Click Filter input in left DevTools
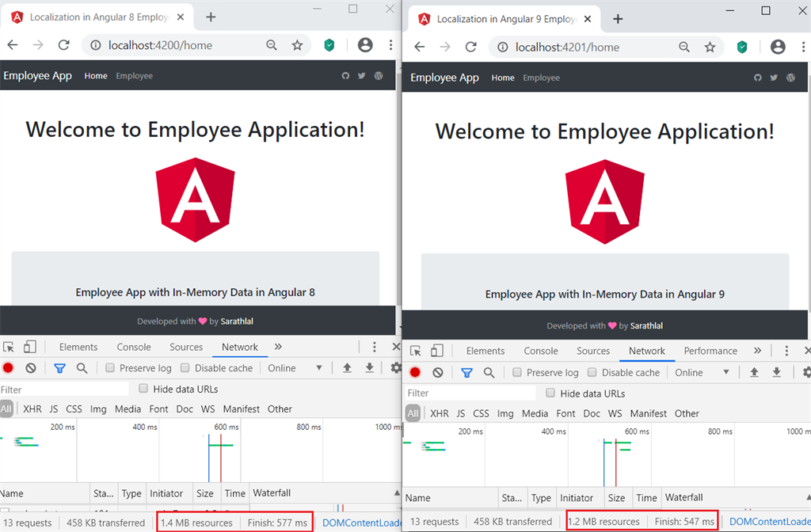The width and height of the screenshot is (811, 532). [x=64, y=389]
